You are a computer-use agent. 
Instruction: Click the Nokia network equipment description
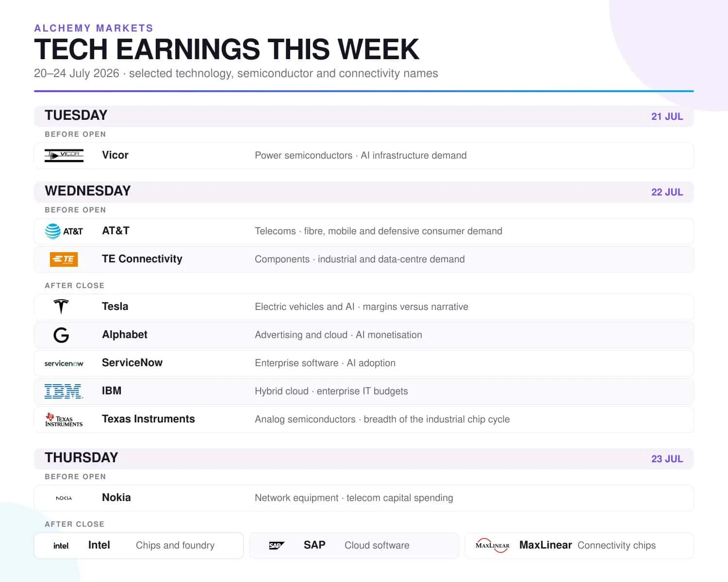pyautogui.click(x=354, y=498)
